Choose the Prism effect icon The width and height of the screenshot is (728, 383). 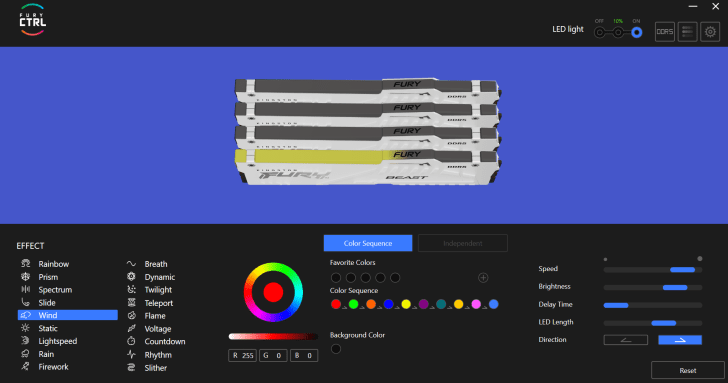[26, 277]
